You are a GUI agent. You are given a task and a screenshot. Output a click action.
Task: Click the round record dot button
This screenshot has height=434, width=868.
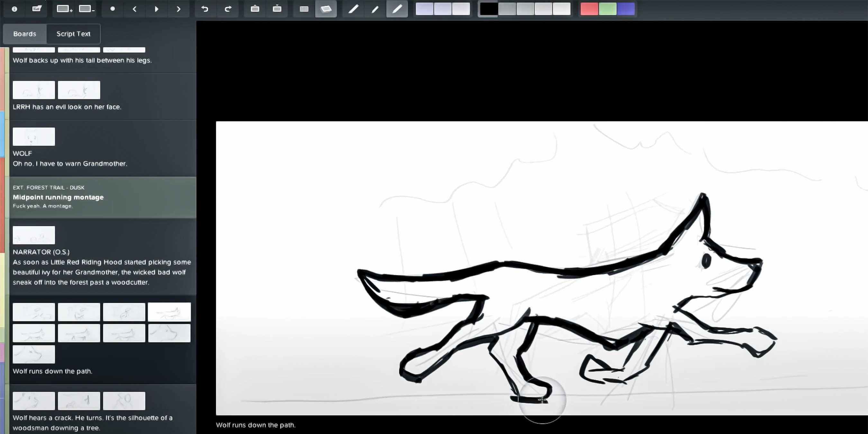113,9
